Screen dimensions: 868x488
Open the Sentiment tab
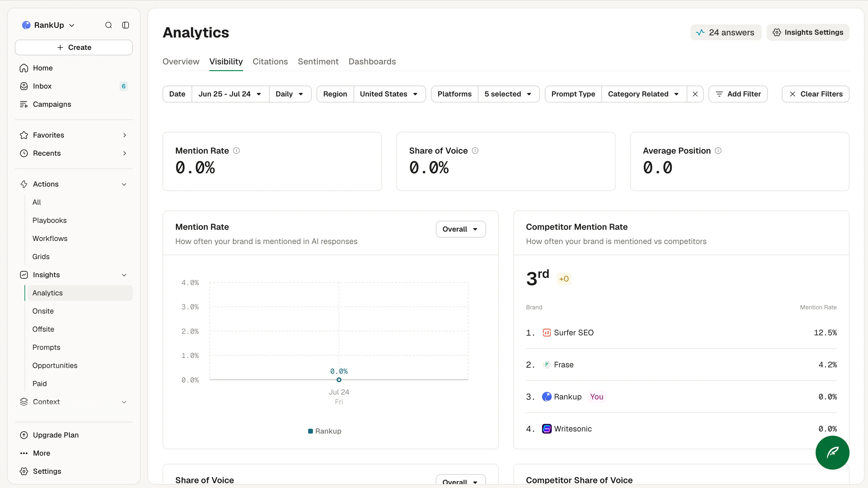pos(318,62)
